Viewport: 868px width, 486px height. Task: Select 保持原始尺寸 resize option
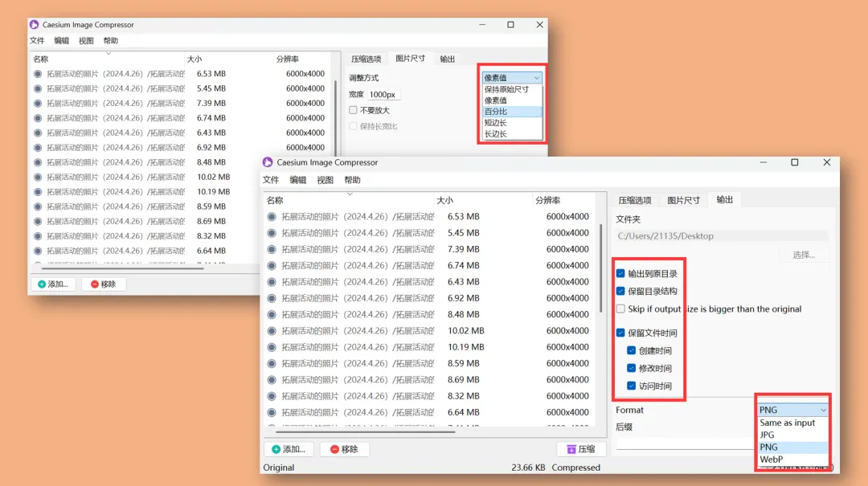click(x=511, y=89)
